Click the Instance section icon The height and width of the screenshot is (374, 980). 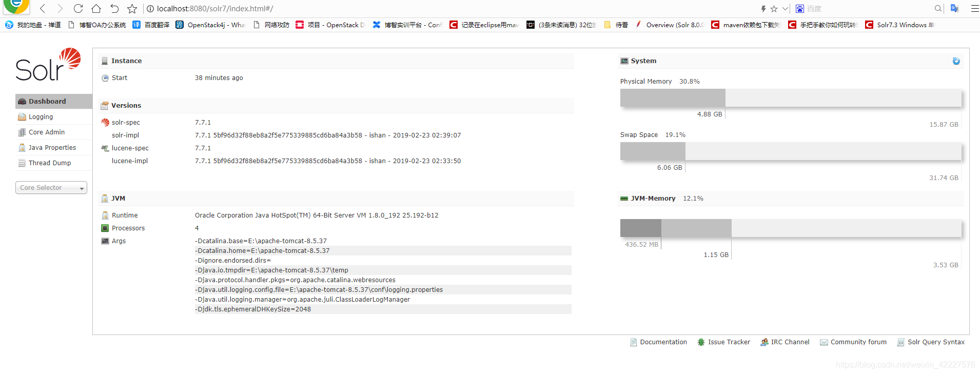(x=105, y=61)
